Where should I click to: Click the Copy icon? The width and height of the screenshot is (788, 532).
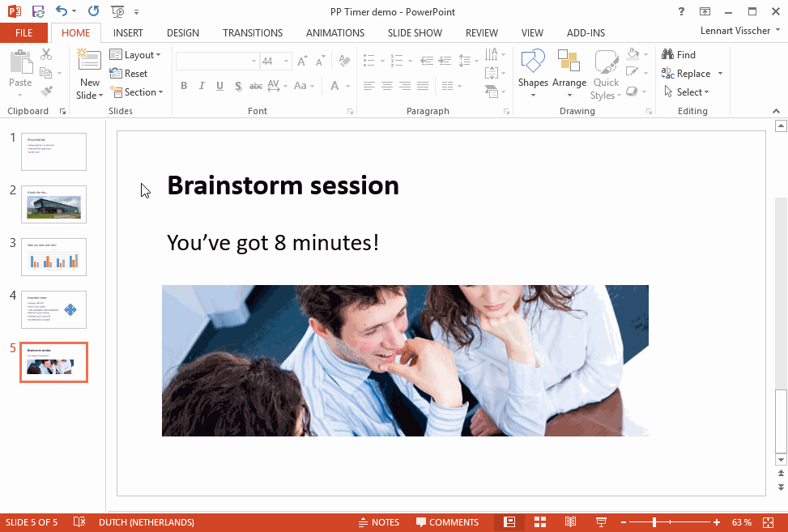click(45, 73)
